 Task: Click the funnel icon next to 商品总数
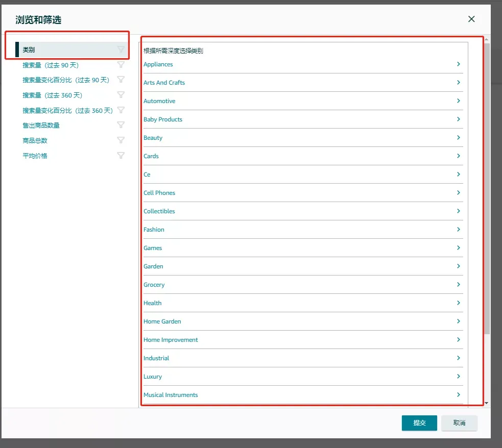pyautogui.click(x=121, y=140)
